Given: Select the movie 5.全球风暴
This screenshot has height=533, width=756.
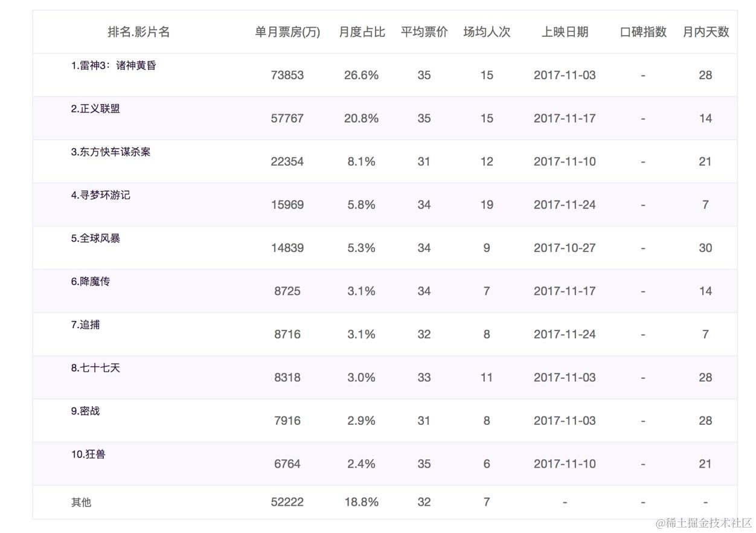Looking at the screenshot, I should pyautogui.click(x=95, y=238).
